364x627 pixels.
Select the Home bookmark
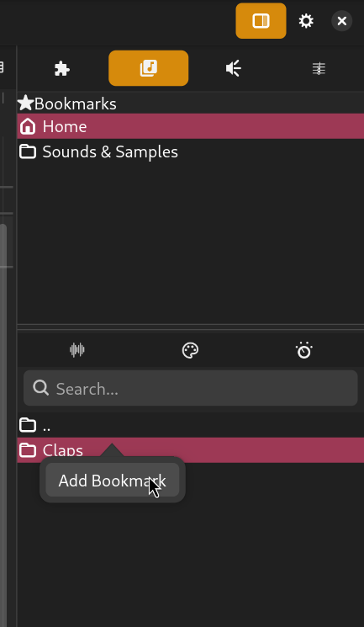(191, 126)
